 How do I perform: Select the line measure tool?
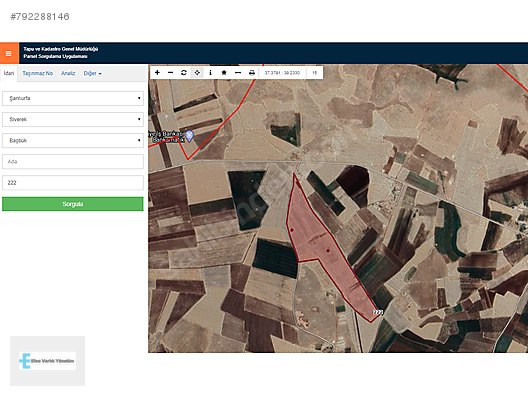point(238,72)
